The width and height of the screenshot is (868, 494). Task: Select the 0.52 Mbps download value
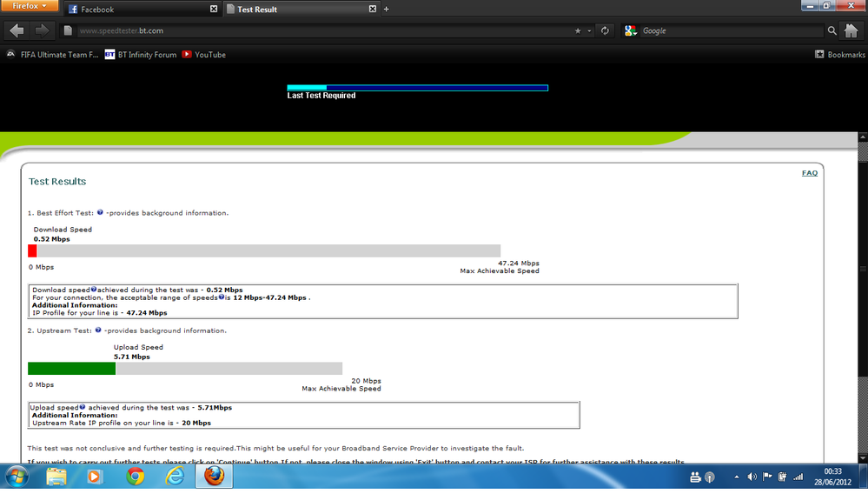51,239
